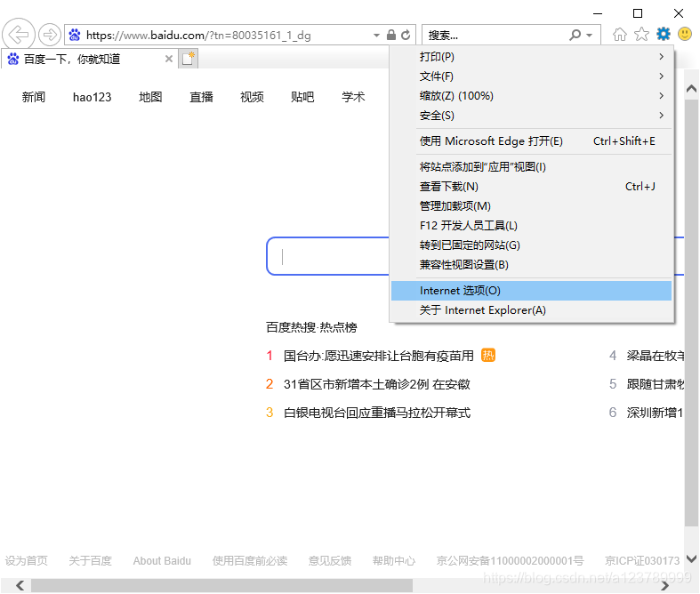Open trending item 31省区市新增本土确诊2例
Image resolution: width=700 pixels, height=594 pixels.
[x=377, y=384]
